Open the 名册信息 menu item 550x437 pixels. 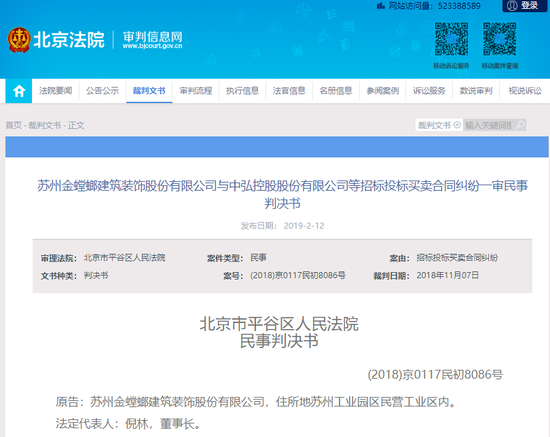pyautogui.click(x=336, y=91)
